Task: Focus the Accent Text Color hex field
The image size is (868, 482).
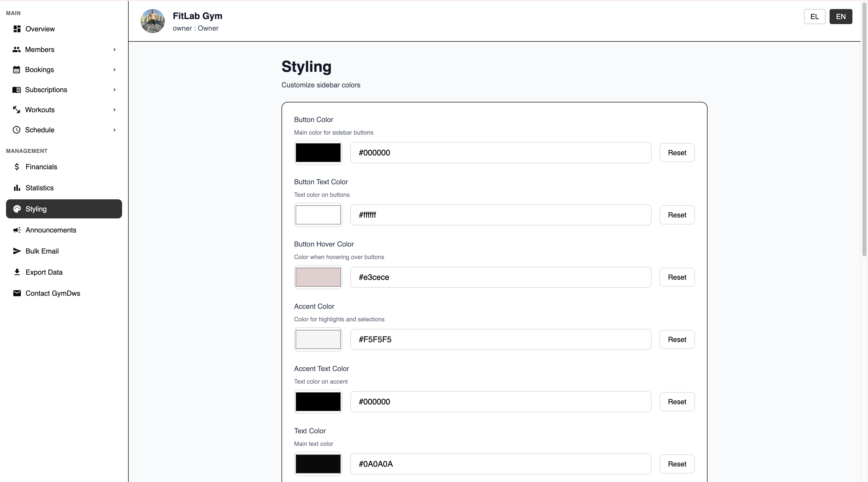Action: [501, 401]
